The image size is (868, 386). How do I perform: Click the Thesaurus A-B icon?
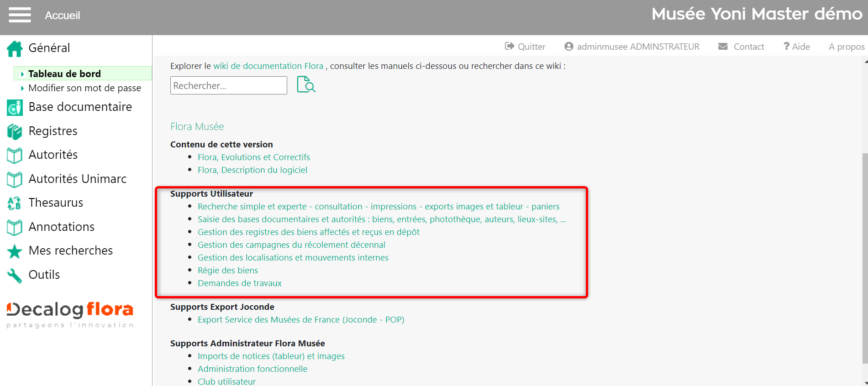click(15, 203)
